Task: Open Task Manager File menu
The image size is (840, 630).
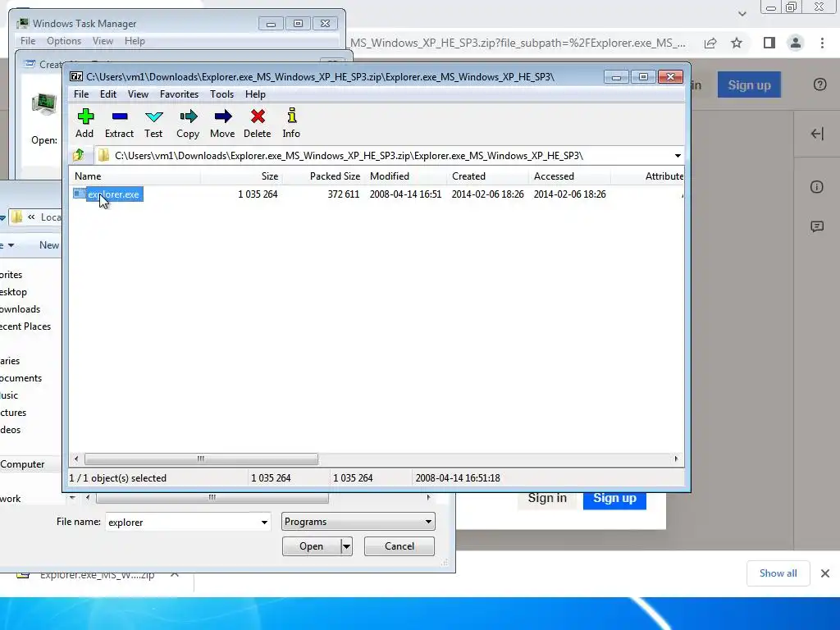Action: click(28, 41)
